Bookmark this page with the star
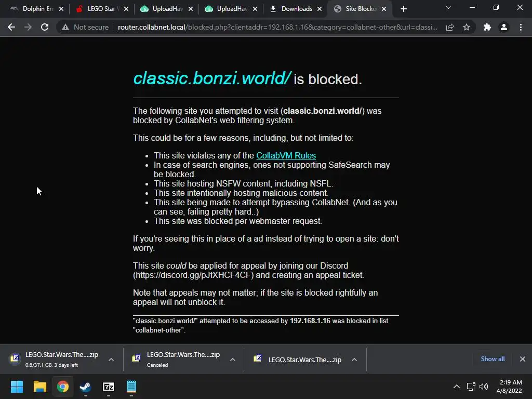Viewport: 532px width, 399px height. click(x=467, y=27)
